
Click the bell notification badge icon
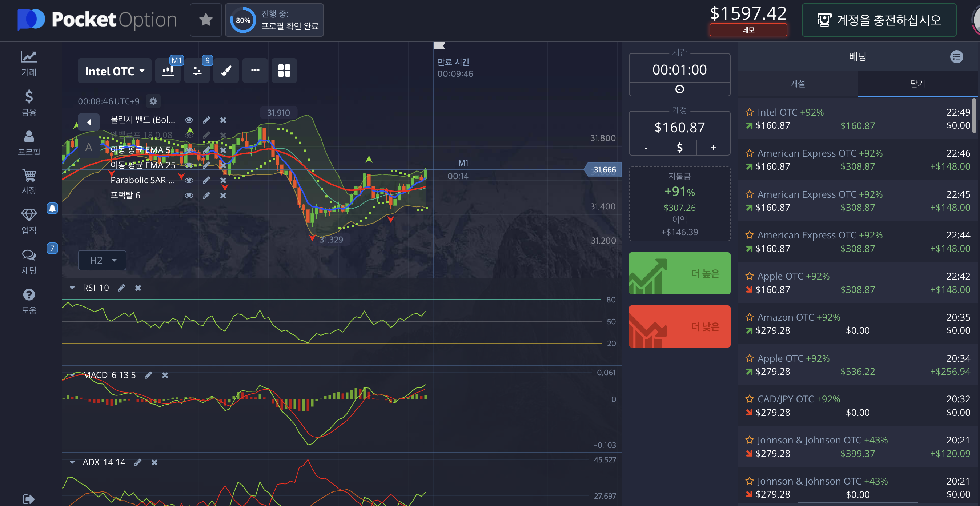52,208
